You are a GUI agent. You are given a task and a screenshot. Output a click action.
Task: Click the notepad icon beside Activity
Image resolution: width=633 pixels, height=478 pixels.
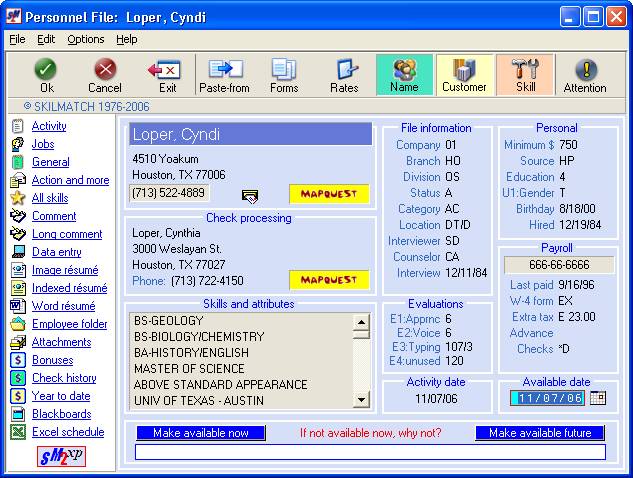point(18,126)
